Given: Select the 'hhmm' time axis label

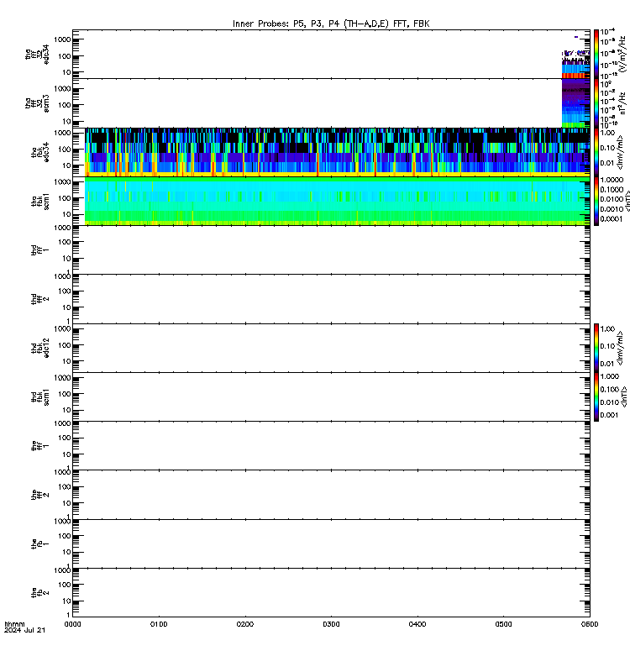Looking at the screenshot, I should click(14, 624).
